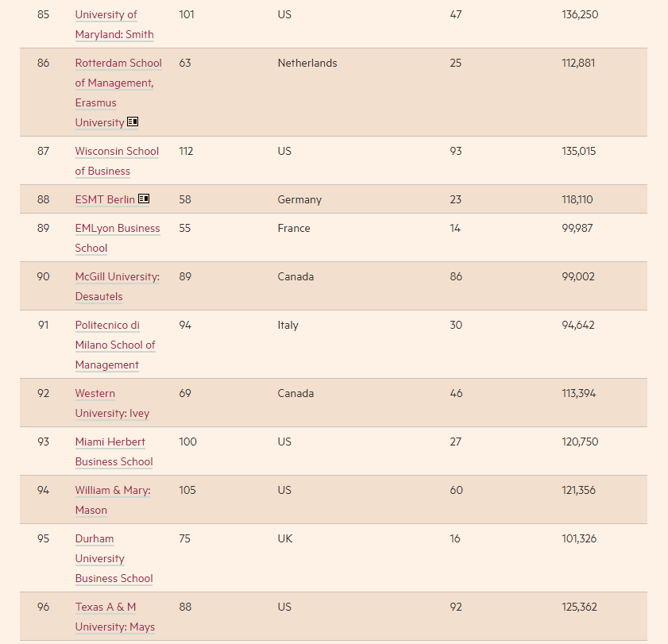Click the profile icon next to ESMT Berlin
The width and height of the screenshot is (668, 644).
pyautogui.click(x=144, y=199)
